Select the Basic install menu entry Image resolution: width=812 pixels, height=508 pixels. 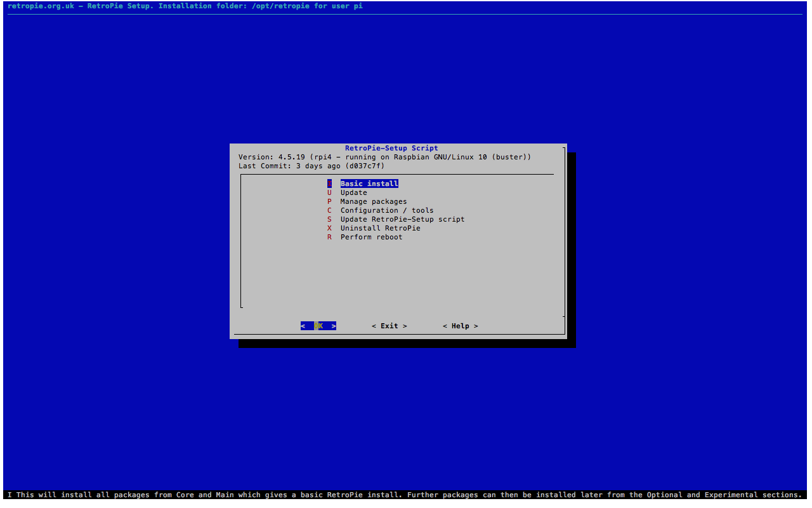point(363,184)
